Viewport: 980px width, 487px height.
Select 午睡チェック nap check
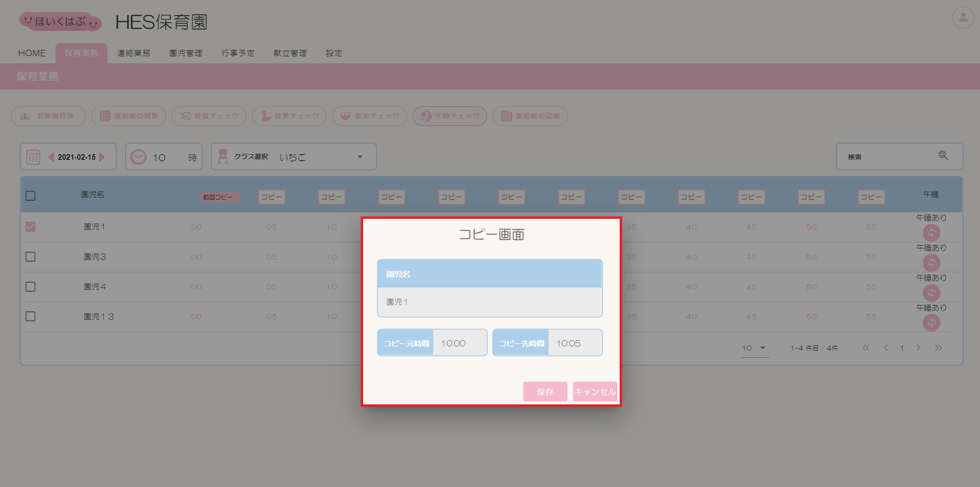pos(450,116)
